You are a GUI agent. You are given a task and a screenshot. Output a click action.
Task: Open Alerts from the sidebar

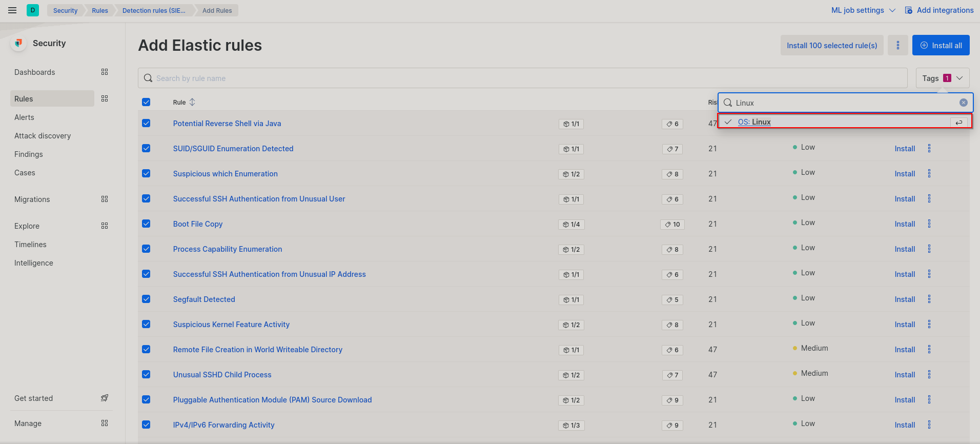pyautogui.click(x=24, y=117)
